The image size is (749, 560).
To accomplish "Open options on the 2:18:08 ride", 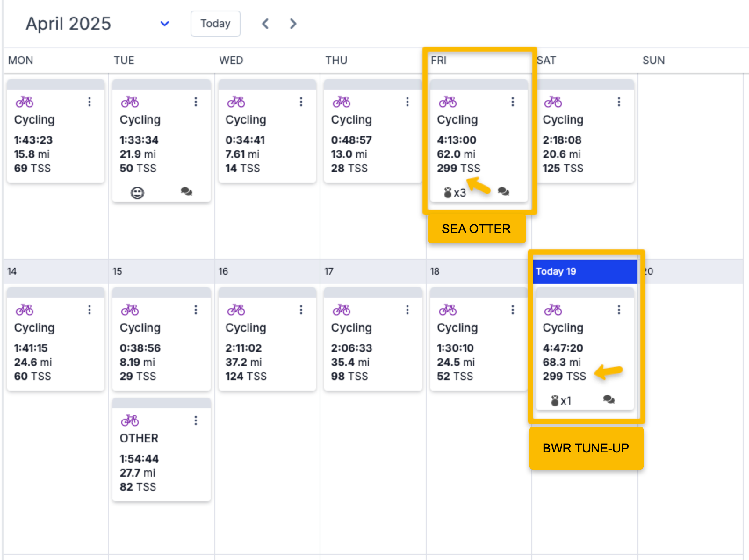I will click(619, 102).
